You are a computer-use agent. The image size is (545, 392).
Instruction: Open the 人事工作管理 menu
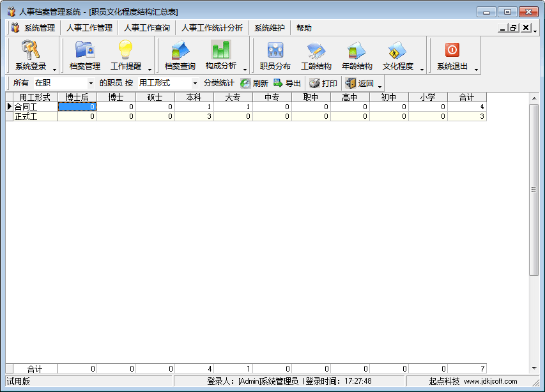tap(89, 28)
